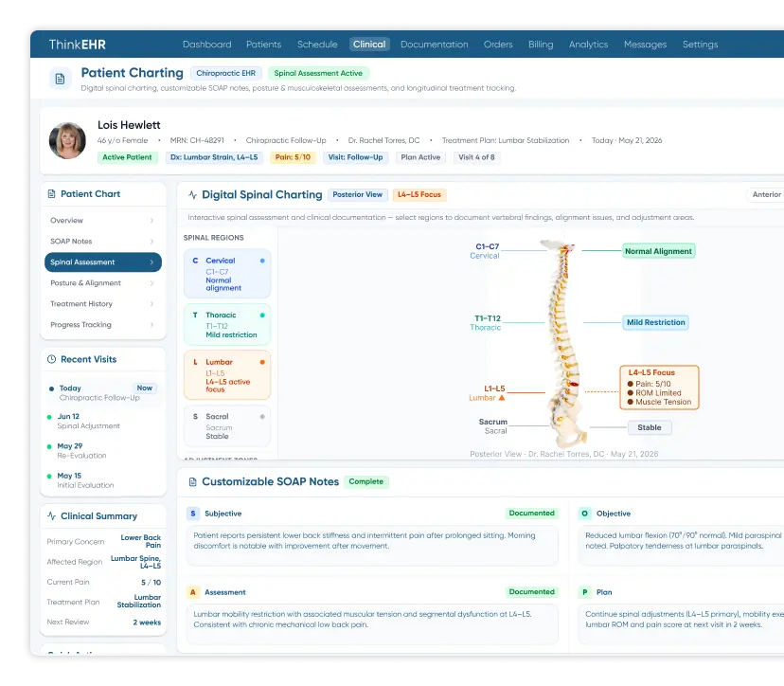
Task: Expand the Treatment History chevron
Action: point(152,304)
